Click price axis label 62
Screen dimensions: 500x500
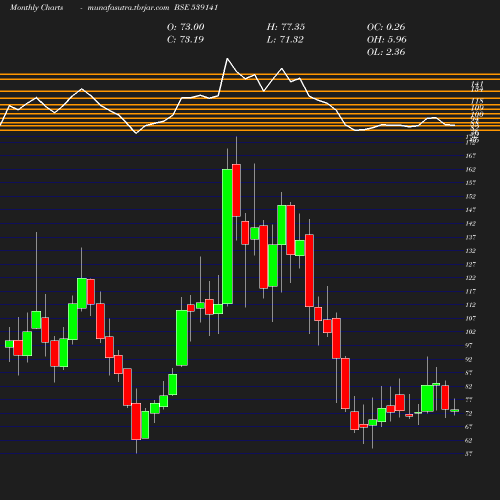[469, 440]
